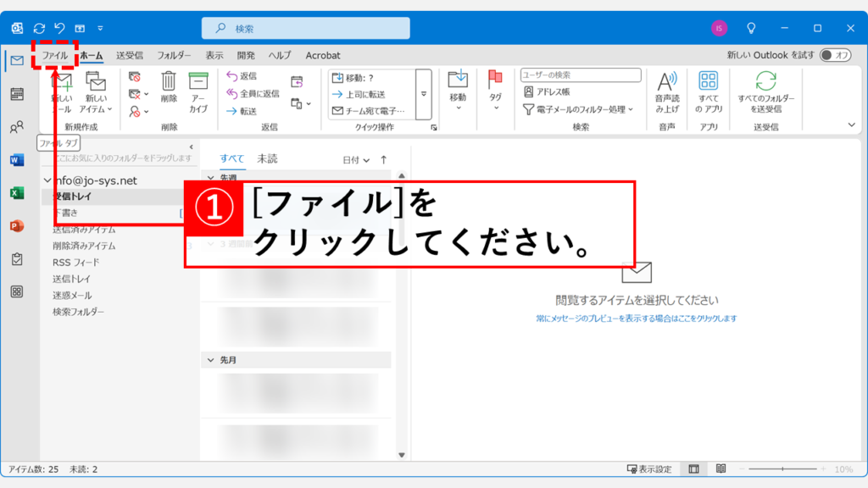Click 返信 reply icon
This screenshot has height=488, width=868.
tap(242, 75)
